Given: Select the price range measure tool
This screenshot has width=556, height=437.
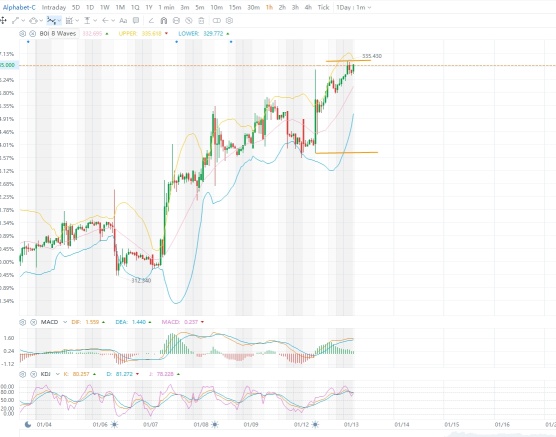Looking at the screenshot, I should click(x=87, y=21).
